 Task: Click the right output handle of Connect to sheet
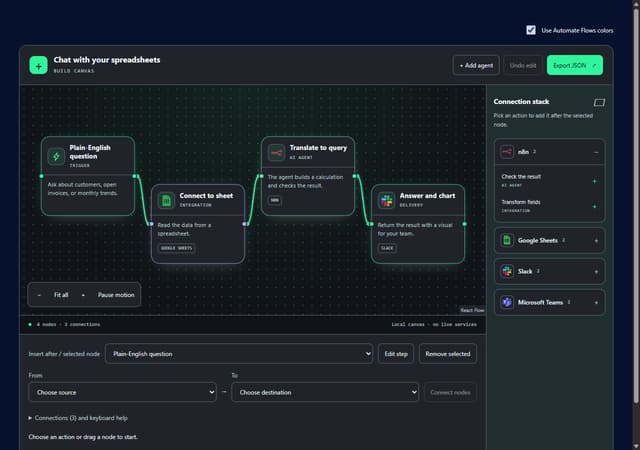pyautogui.click(x=244, y=224)
